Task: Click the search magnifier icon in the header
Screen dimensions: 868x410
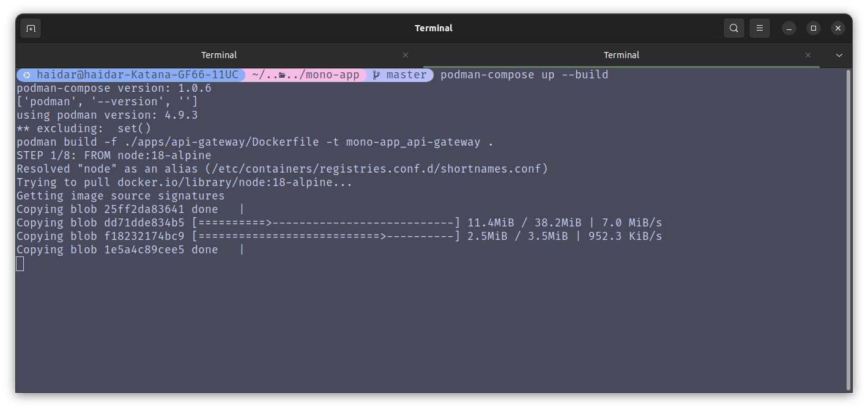Action: point(733,28)
